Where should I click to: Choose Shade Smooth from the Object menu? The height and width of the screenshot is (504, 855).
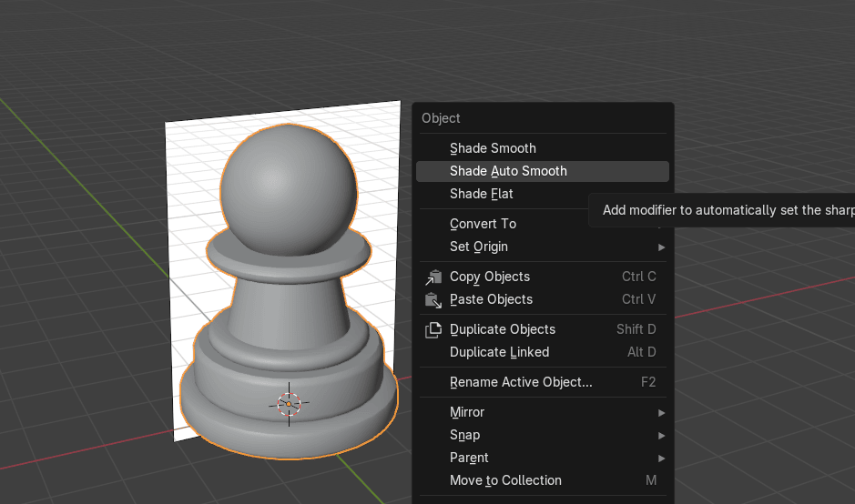click(493, 148)
